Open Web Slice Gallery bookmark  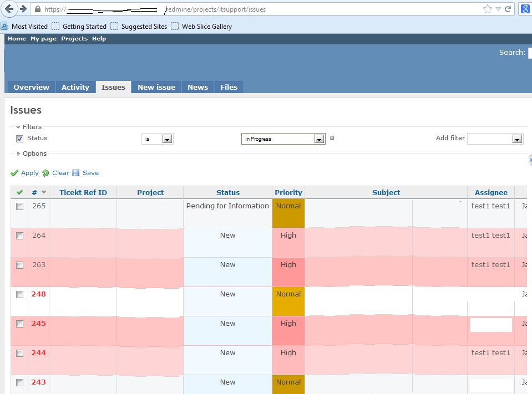click(x=201, y=27)
